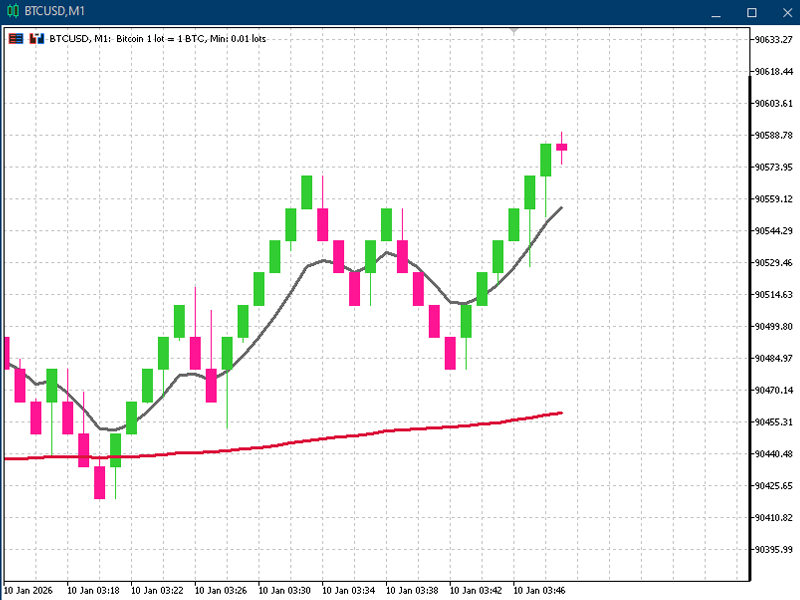The width and height of the screenshot is (800, 600).
Task: Click the BTCUSD chart icon in title bar
Action: click(x=13, y=11)
